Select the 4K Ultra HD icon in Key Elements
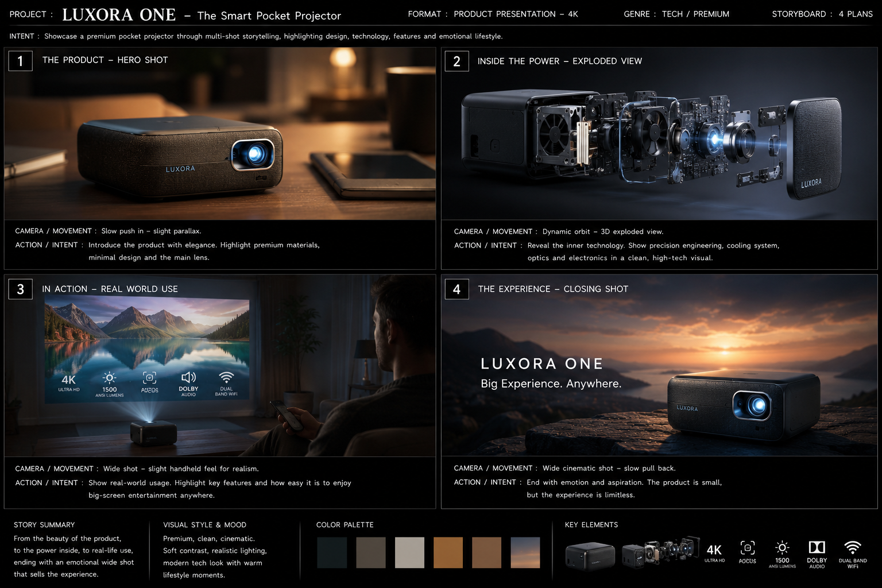Viewport: 882px width, 588px height. click(714, 553)
